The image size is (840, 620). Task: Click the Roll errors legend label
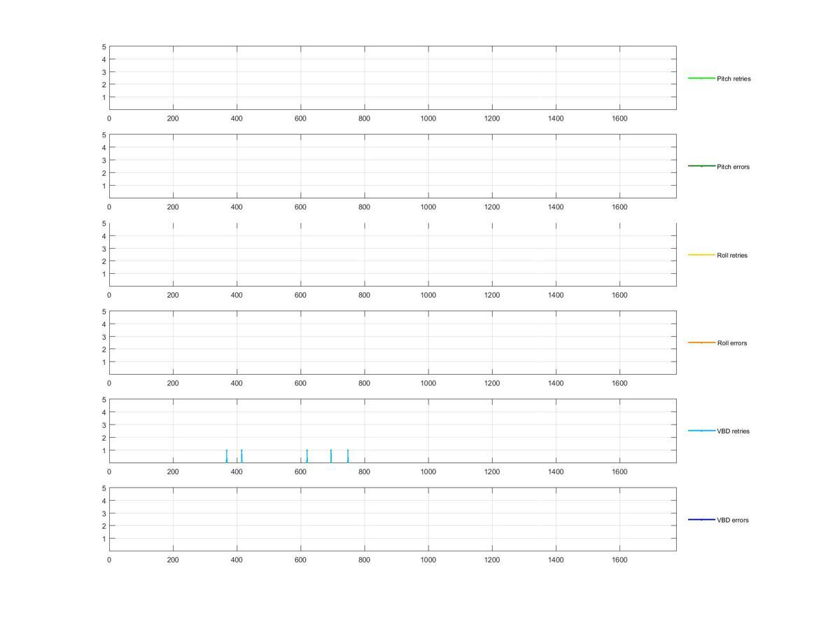(x=731, y=343)
